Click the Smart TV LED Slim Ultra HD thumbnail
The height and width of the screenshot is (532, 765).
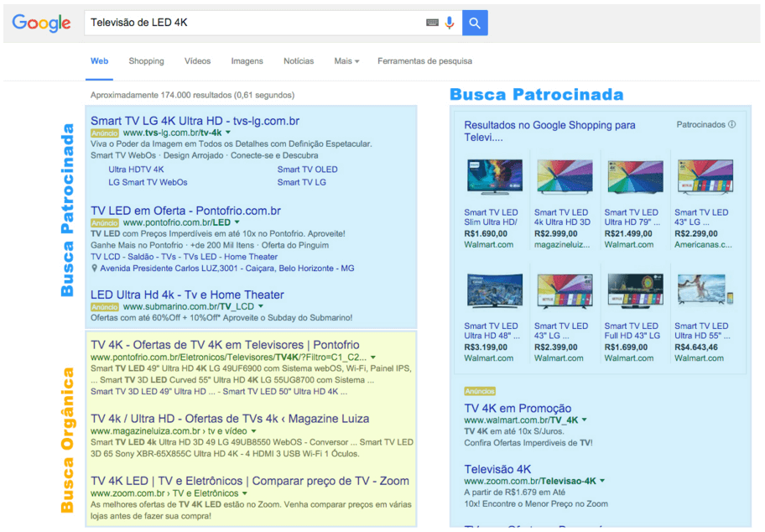tap(495, 177)
